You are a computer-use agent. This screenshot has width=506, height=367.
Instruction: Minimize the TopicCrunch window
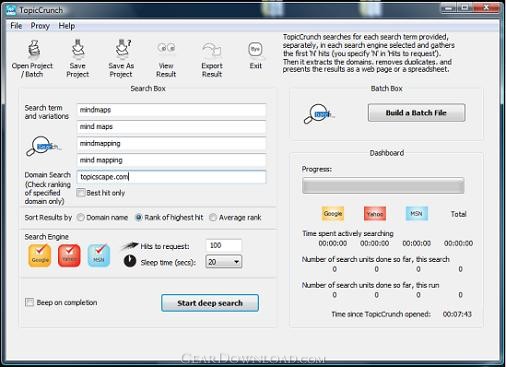(449, 8)
